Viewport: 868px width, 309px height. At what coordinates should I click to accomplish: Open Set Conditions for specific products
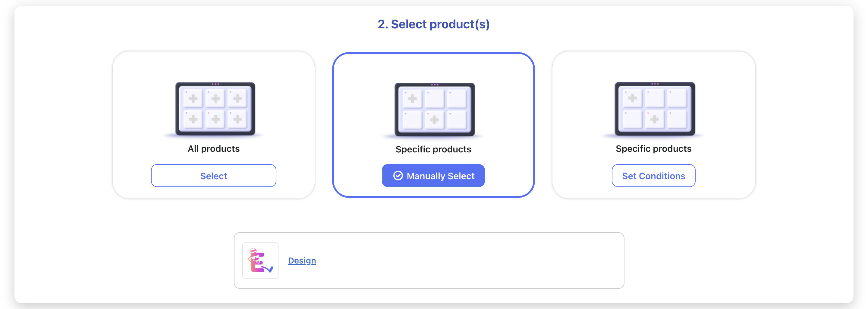tap(653, 176)
